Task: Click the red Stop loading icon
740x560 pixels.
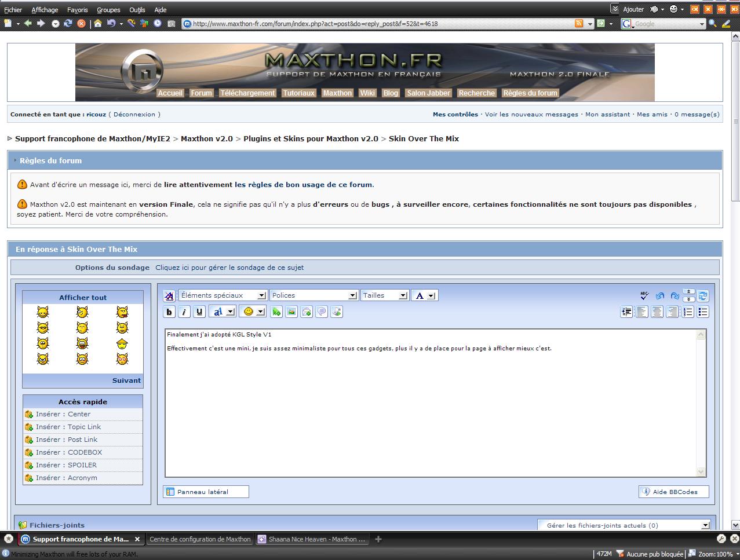Action: pos(81,23)
